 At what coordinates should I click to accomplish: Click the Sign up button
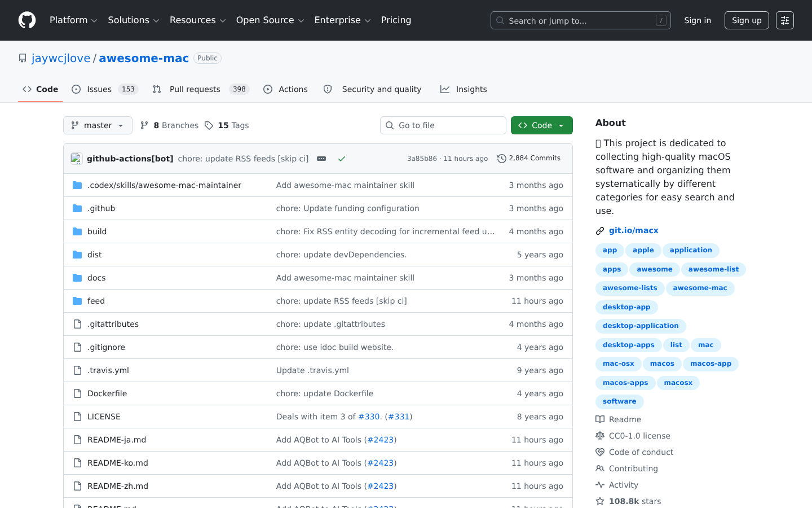coord(747,20)
